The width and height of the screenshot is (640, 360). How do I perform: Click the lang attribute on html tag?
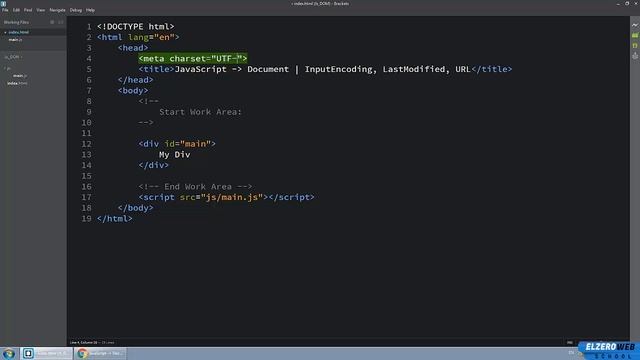[153, 37]
